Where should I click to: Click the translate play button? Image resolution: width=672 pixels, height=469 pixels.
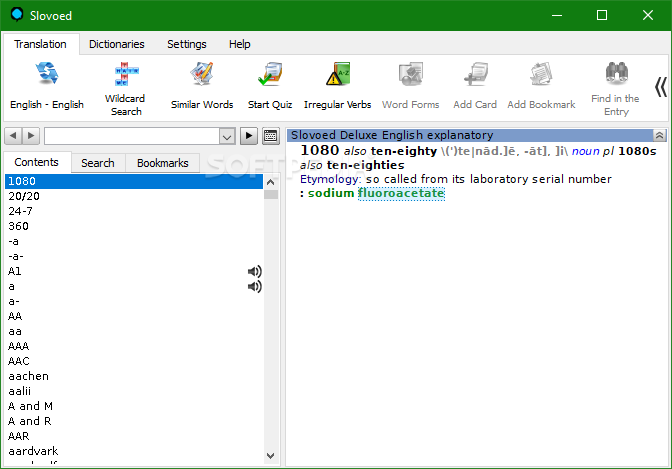tap(249, 136)
